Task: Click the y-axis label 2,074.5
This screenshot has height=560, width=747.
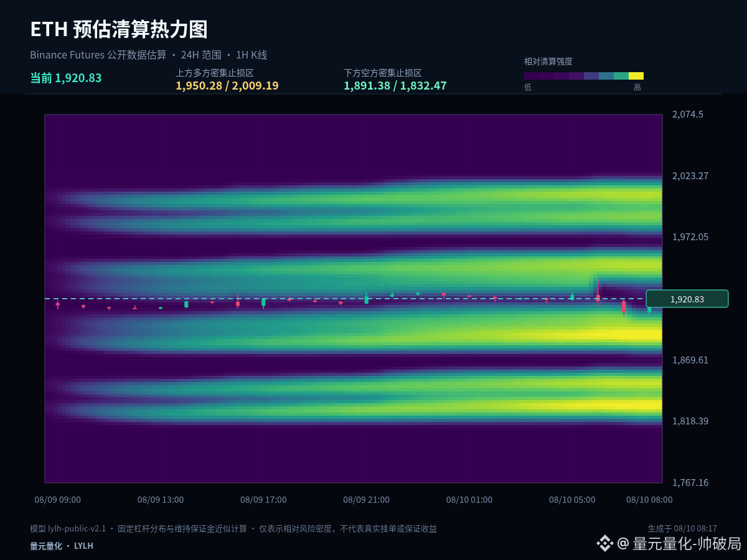Action: pyautogui.click(x=688, y=114)
